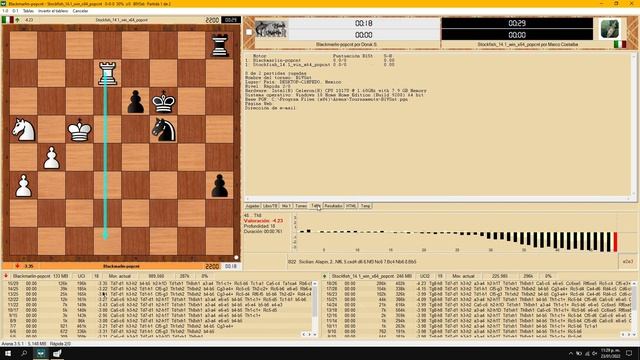This screenshot has width=640, height=360.
Task: Select the black pawn on e6
Action: (136, 102)
